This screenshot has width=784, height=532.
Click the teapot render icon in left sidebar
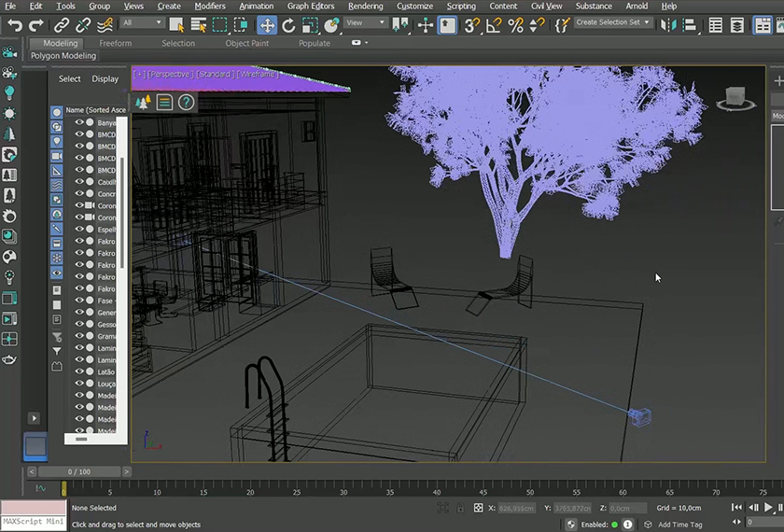9,359
